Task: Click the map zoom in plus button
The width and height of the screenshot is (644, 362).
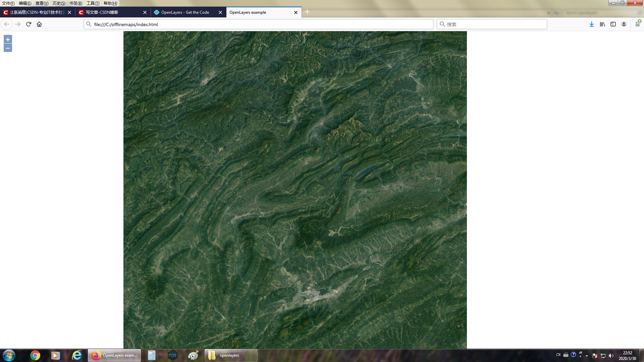Action: (x=8, y=40)
